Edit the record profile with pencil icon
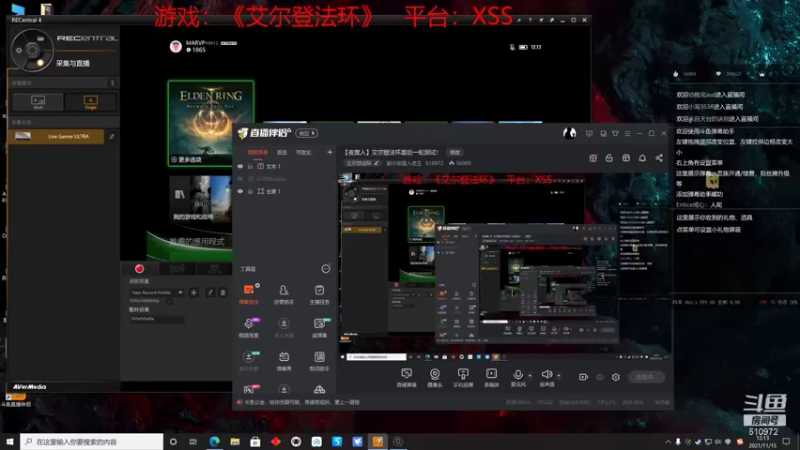 pos(210,292)
